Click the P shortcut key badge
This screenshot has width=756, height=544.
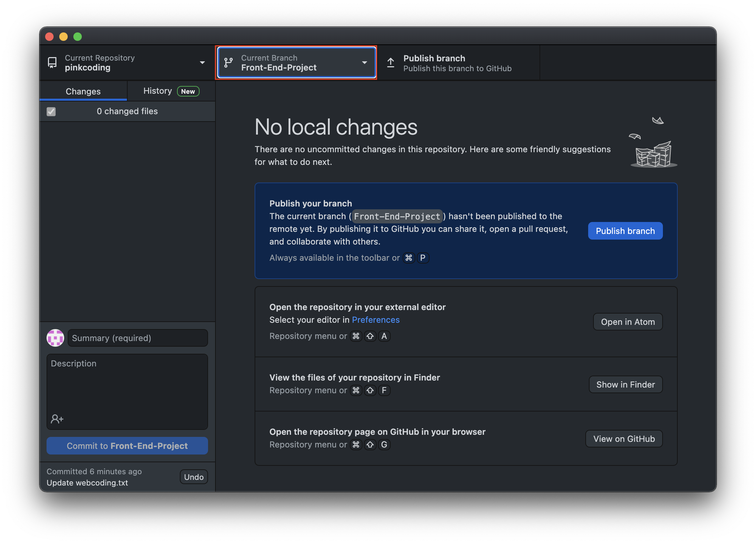(x=422, y=258)
